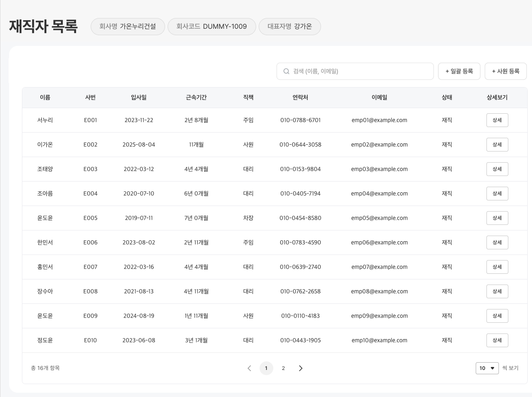Click email emp07@example.com
This screenshot has width=532, height=397.
pyautogui.click(x=379, y=267)
